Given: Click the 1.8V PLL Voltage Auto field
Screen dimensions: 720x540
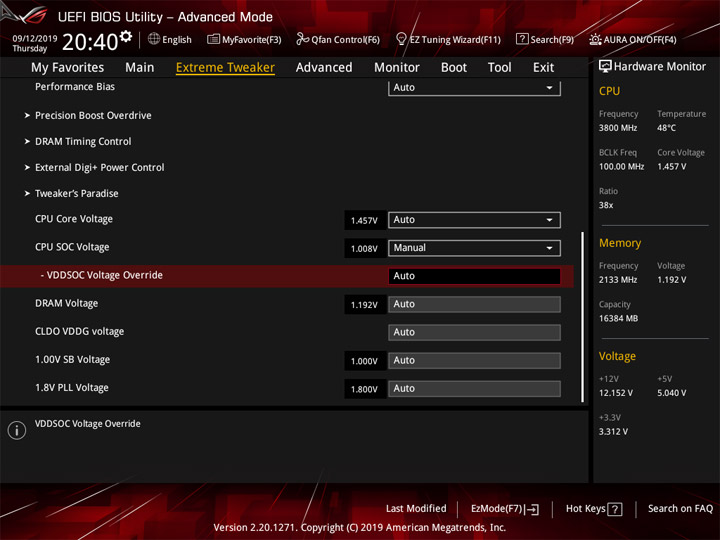Looking at the screenshot, I should (x=474, y=388).
